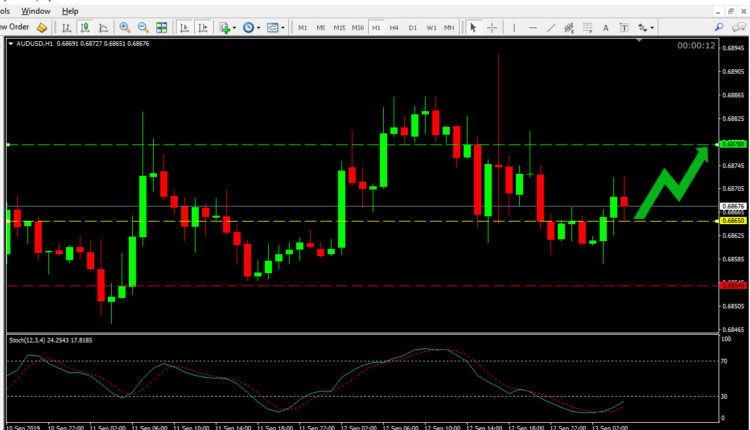Click the green 0.68780 price label
The height and width of the screenshot is (430, 750).
coord(733,144)
